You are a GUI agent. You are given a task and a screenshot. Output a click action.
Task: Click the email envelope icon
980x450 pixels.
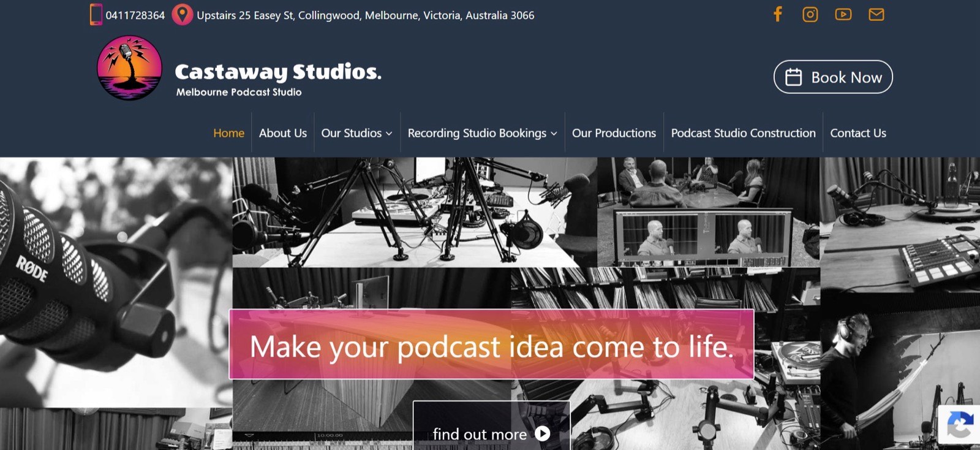pos(876,14)
